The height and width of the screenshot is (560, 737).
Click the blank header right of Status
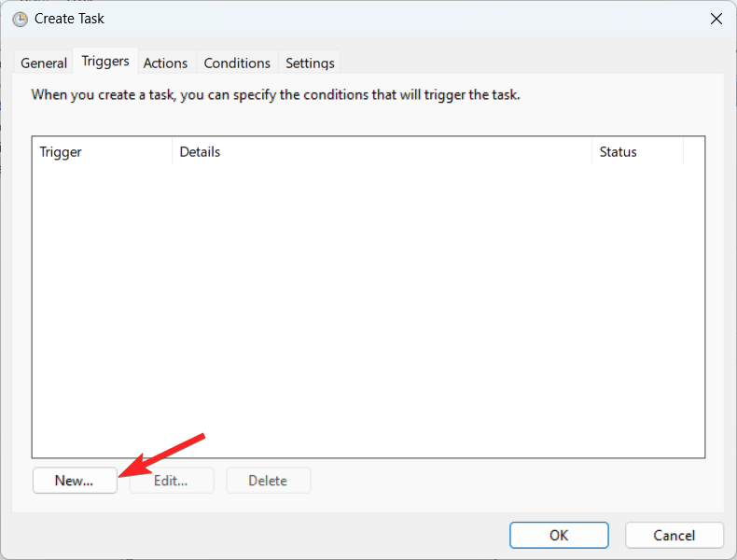coord(694,151)
